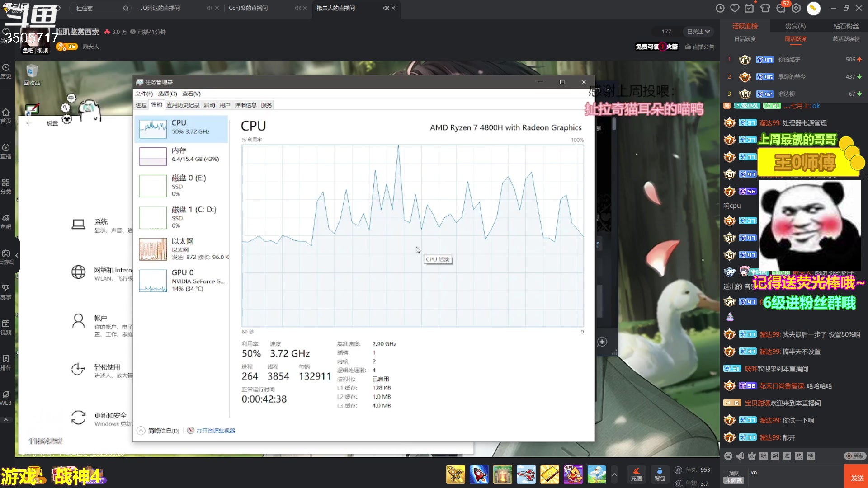Viewport: 868px width, 488px height.
Task: Click the megaphone broadcast icon
Action: (x=740, y=456)
